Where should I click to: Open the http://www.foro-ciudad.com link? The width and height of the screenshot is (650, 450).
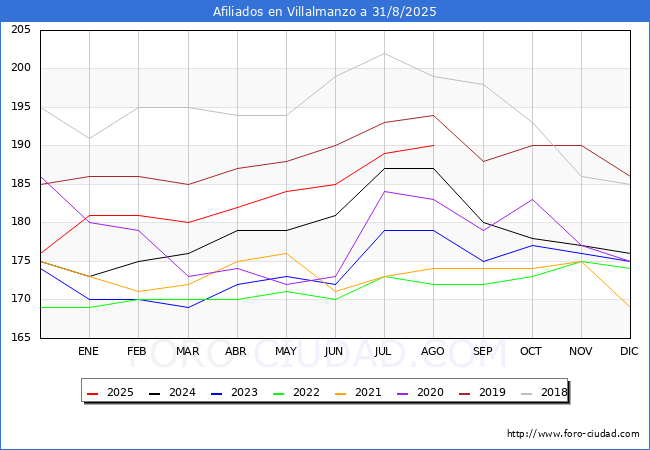pos(573,434)
